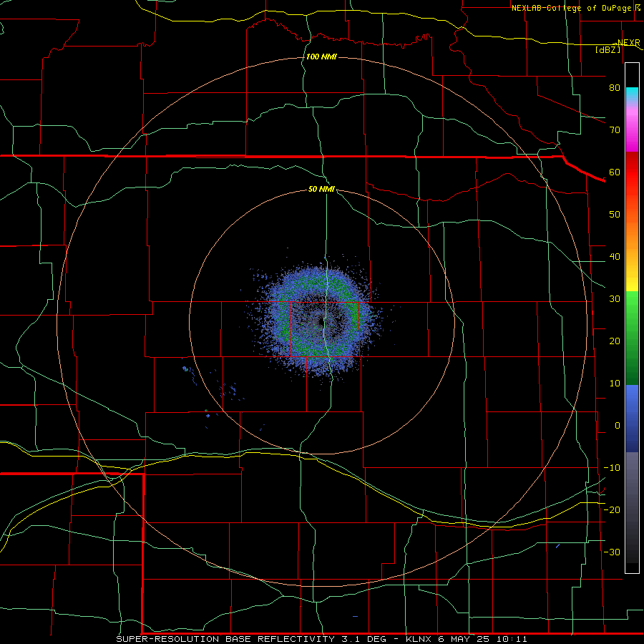Click the -20 value on the dBZ scale
644x644 pixels.
tap(612, 509)
